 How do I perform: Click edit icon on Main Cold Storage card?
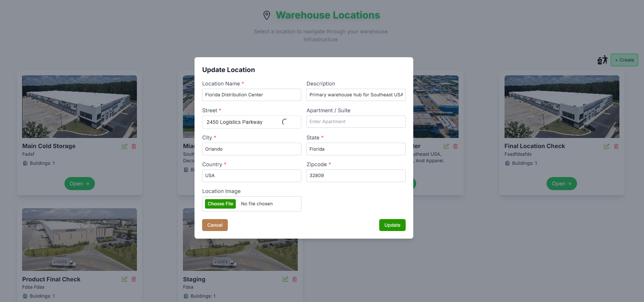click(x=125, y=146)
